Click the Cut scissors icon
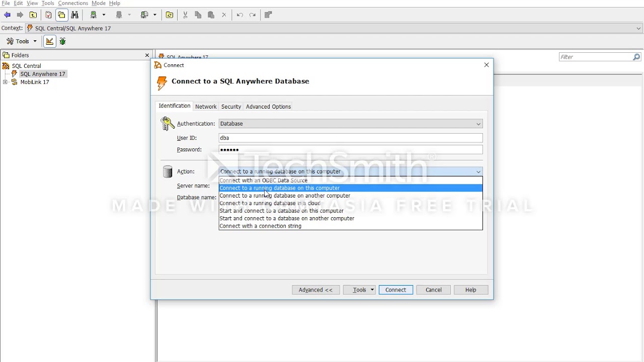The width and height of the screenshot is (644, 362). [x=185, y=15]
